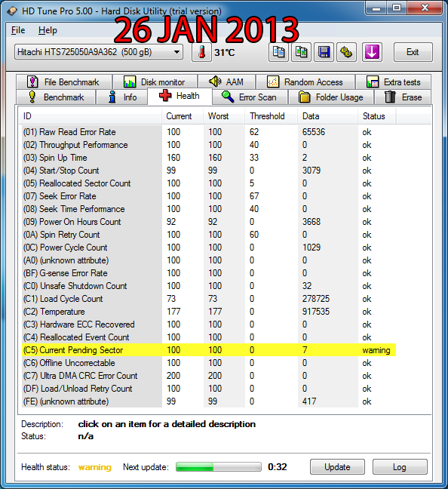This screenshot has height=489, width=448.
Task: Save screenshot using floppy disk icon
Action: [324, 52]
